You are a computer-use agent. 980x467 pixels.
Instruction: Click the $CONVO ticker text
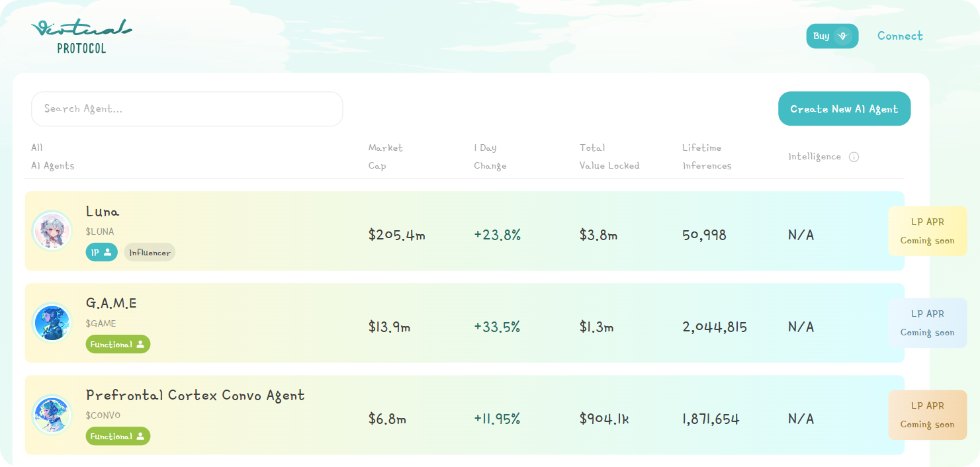pyautogui.click(x=103, y=415)
